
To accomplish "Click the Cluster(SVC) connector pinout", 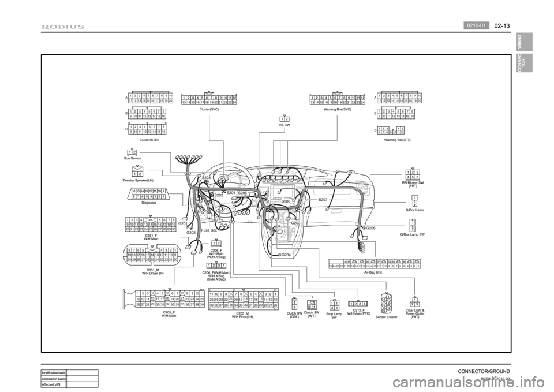I will 209,100.
